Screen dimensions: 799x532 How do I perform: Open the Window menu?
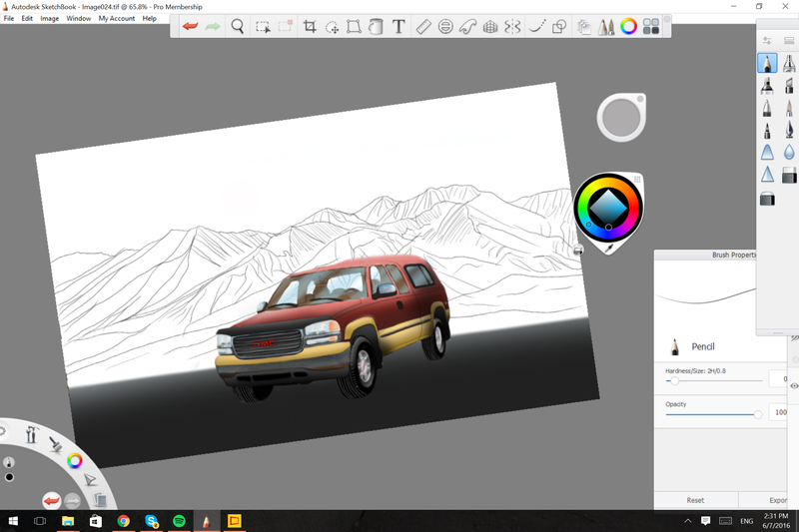[79, 18]
